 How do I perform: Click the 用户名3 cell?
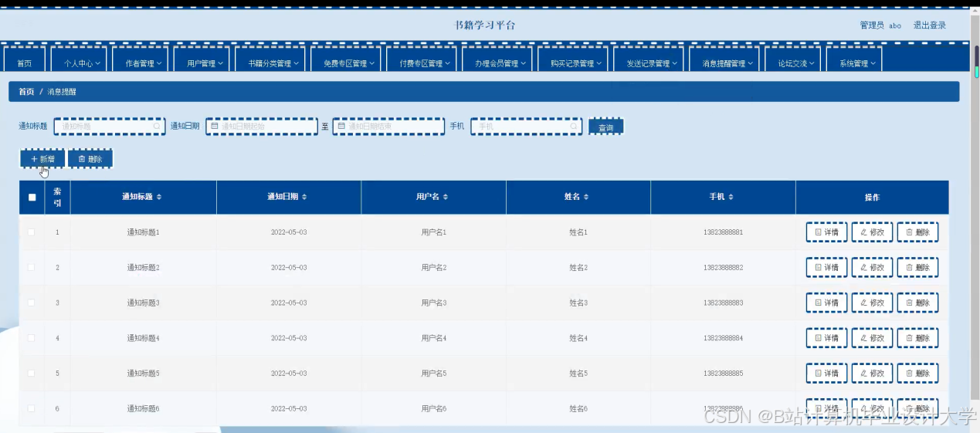click(434, 303)
